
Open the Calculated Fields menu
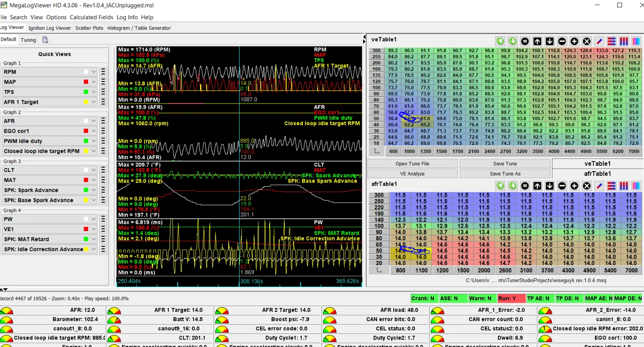[91, 17]
